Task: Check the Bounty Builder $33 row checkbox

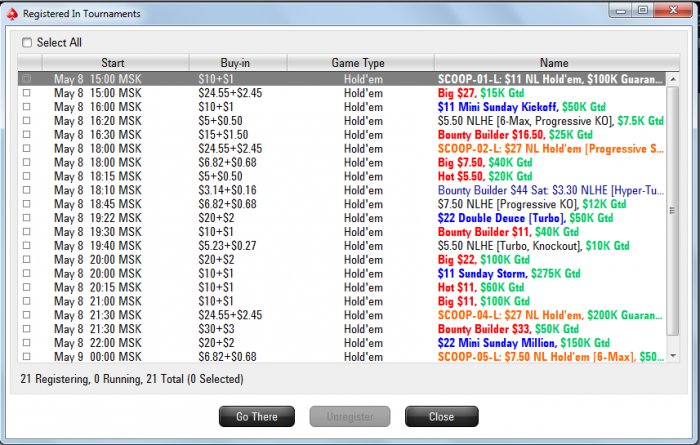Action: [27, 329]
